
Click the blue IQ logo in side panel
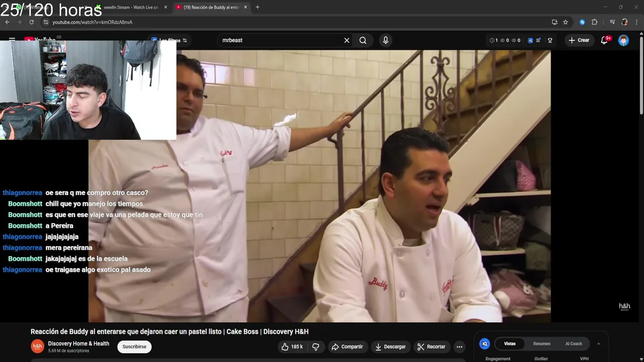click(x=485, y=344)
